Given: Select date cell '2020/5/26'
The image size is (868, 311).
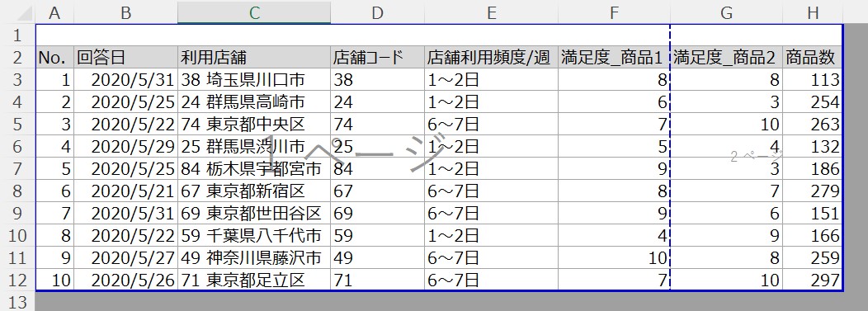Looking at the screenshot, I should click(125, 280).
